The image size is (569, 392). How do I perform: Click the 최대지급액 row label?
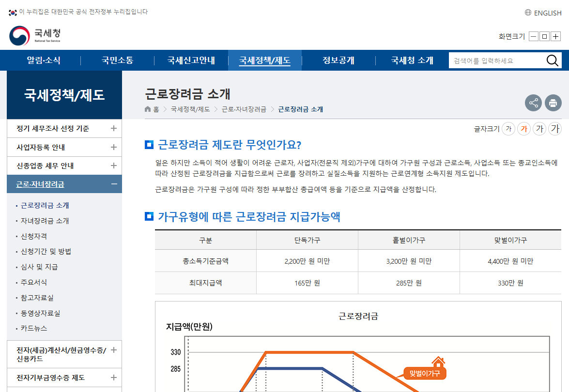(205, 283)
